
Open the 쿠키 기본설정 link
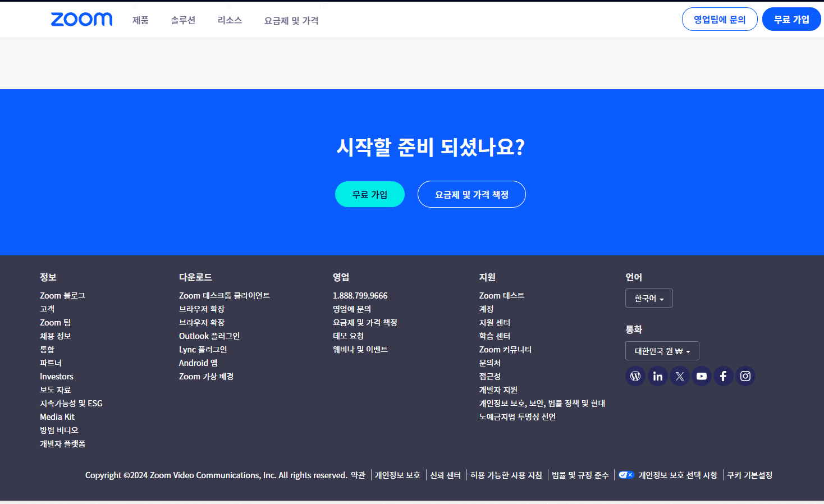749,475
